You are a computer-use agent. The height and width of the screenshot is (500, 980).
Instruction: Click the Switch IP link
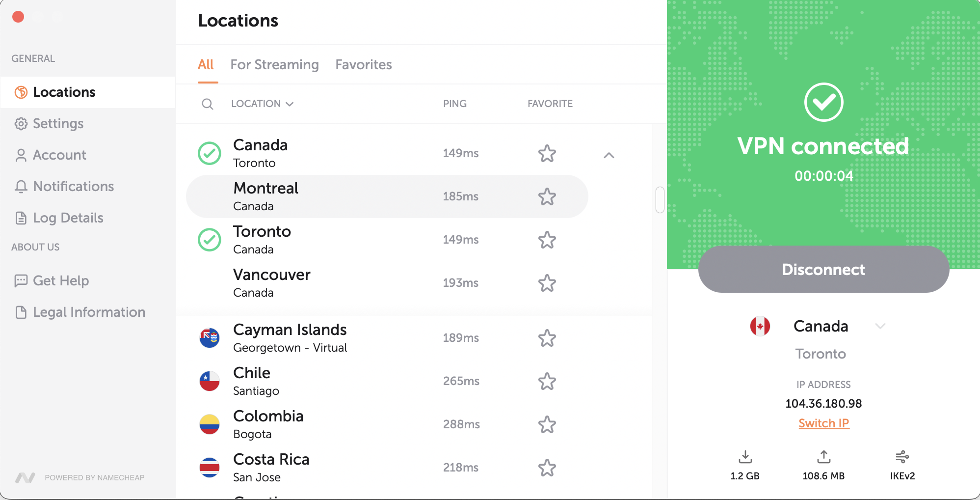823,423
